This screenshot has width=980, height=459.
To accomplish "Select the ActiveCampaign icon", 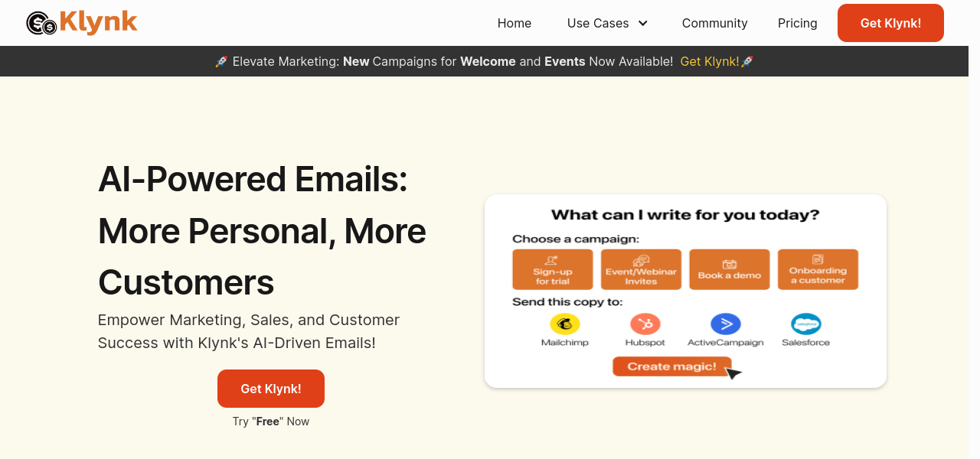I will [x=725, y=324].
